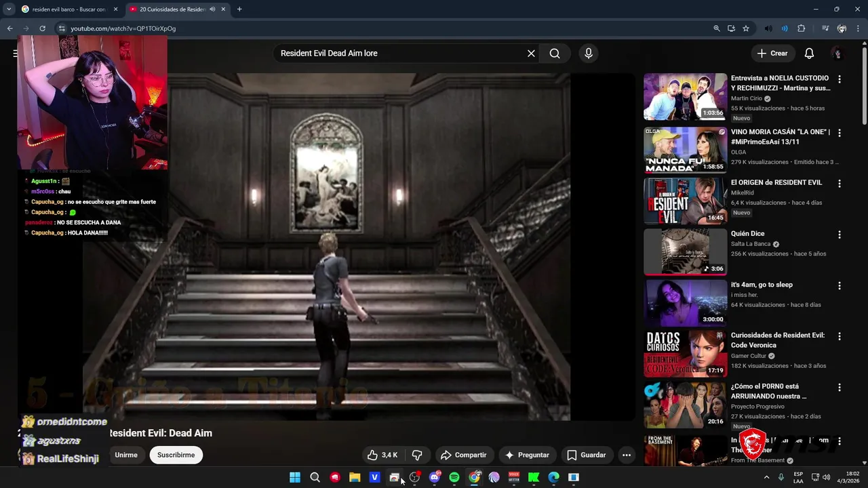Open 'Curiosidades de Resident Evil: Code Veronica'

778,340
